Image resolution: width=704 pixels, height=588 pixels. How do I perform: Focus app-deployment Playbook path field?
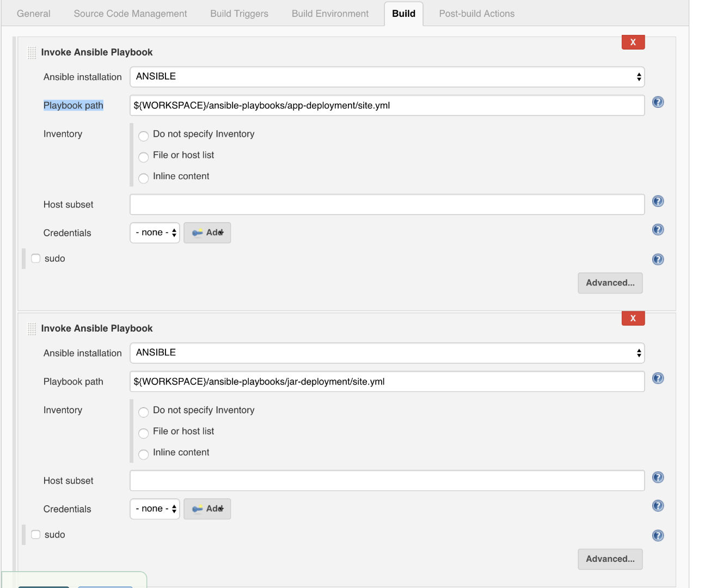(387, 106)
